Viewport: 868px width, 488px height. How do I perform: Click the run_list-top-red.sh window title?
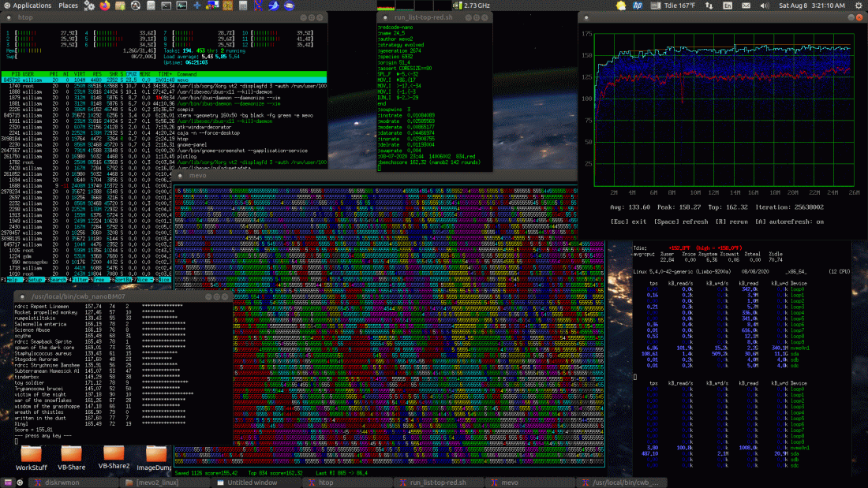tap(424, 17)
